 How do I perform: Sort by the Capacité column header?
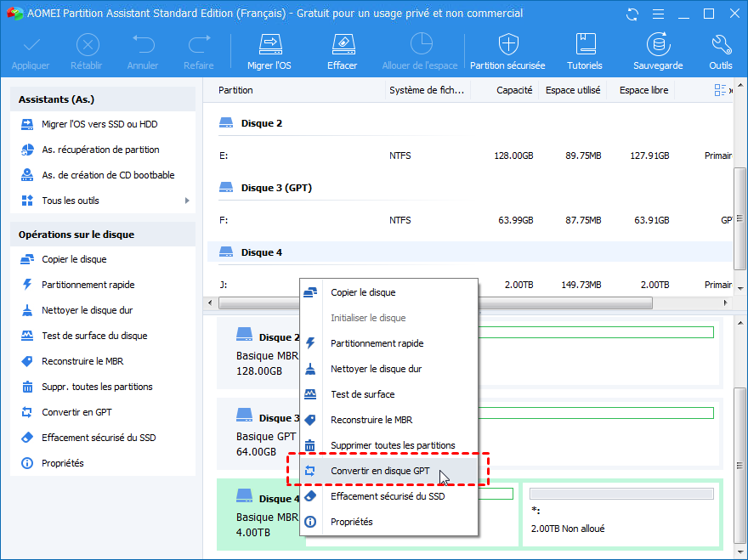tap(514, 90)
